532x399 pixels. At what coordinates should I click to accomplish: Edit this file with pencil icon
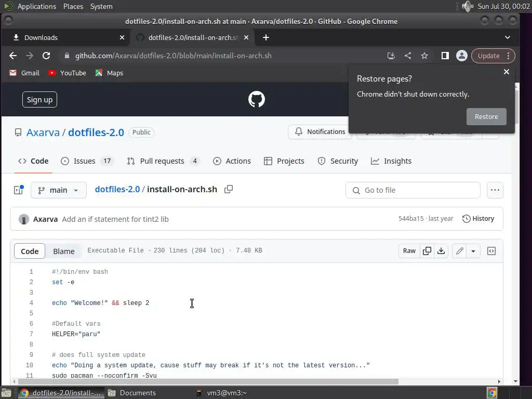coord(460,251)
